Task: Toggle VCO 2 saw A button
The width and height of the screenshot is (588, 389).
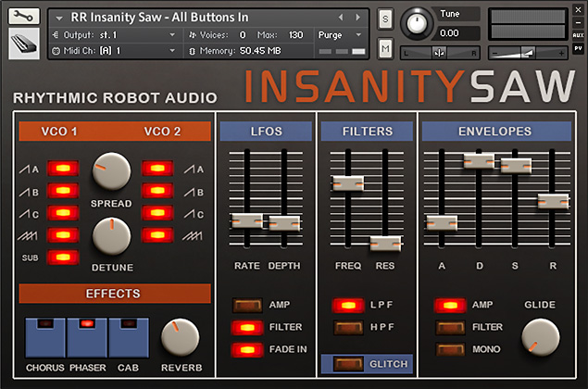Action: click(x=157, y=169)
